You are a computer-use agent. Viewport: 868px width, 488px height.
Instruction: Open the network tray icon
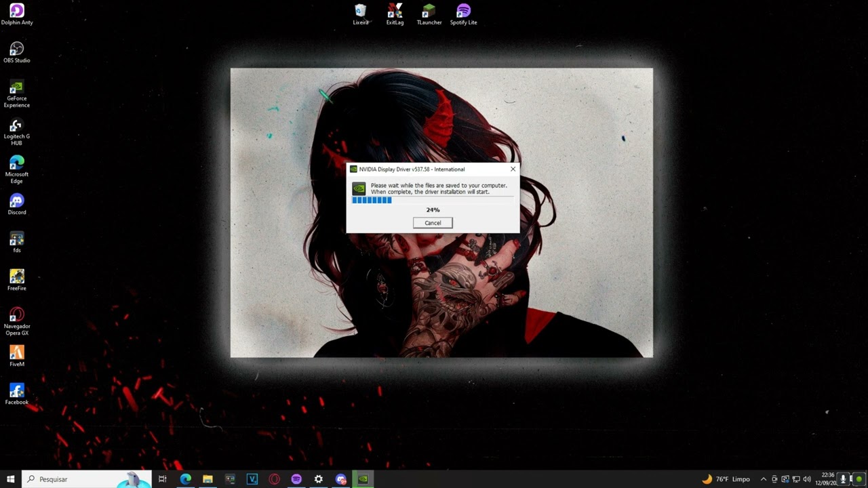[x=796, y=479]
